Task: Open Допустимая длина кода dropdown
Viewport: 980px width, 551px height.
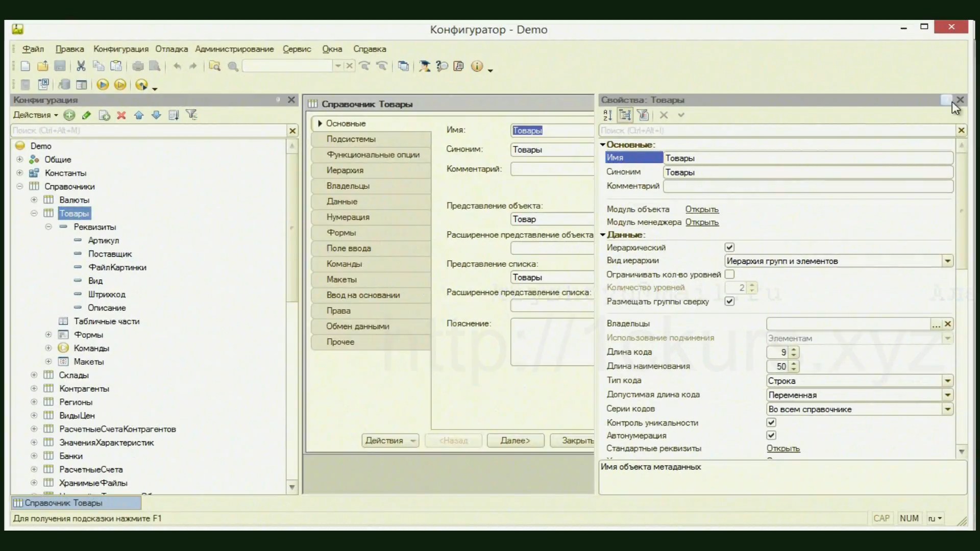Action: pos(947,395)
